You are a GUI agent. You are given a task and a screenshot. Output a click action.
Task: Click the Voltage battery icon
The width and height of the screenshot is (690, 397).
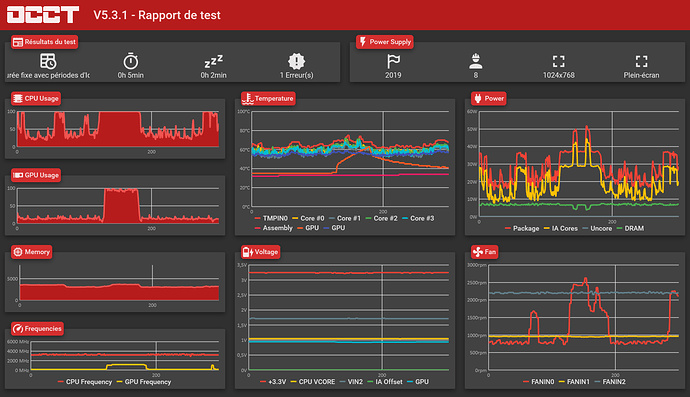coord(248,252)
